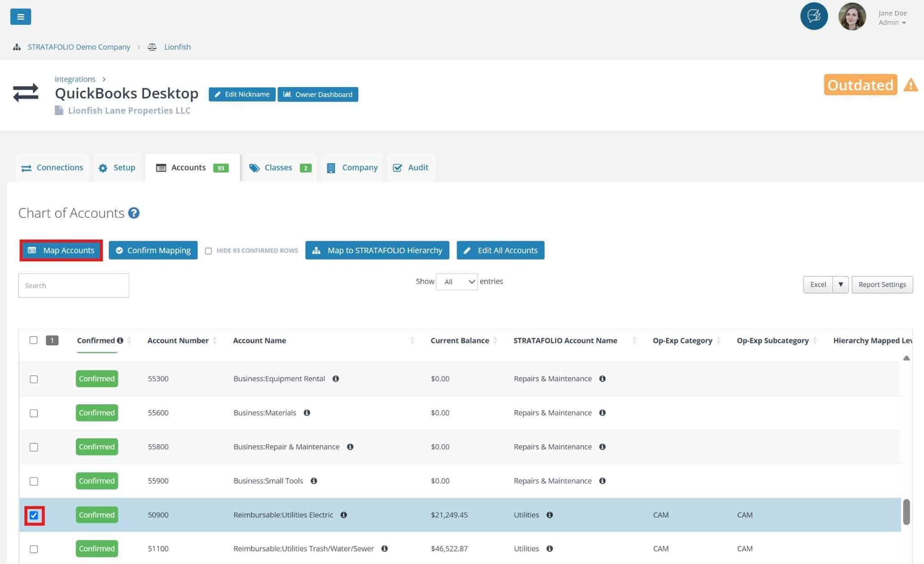Image resolution: width=924 pixels, height=564 pixels.
Task: Enable Hide 93 Confirmed Rows checkbox
Action: tap(208, 251)
